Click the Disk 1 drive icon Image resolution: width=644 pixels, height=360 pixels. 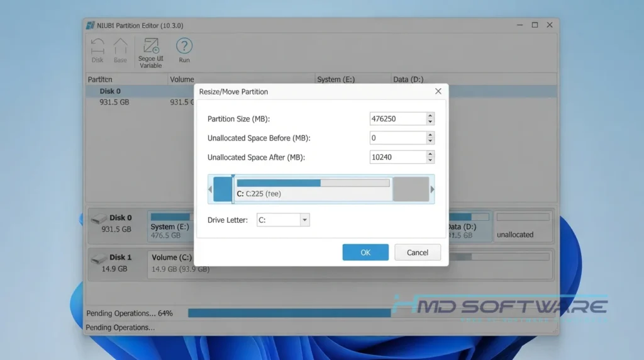[x=99, y=259]
